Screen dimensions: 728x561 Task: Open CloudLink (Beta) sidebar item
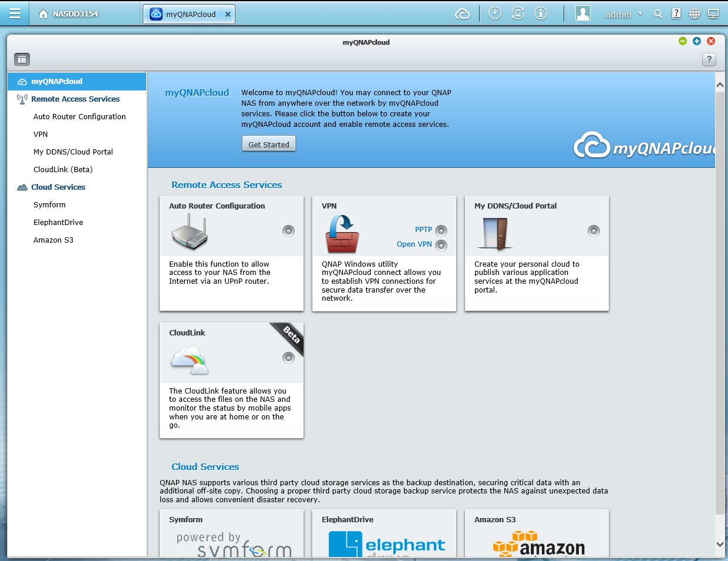[x=63, y=170]
